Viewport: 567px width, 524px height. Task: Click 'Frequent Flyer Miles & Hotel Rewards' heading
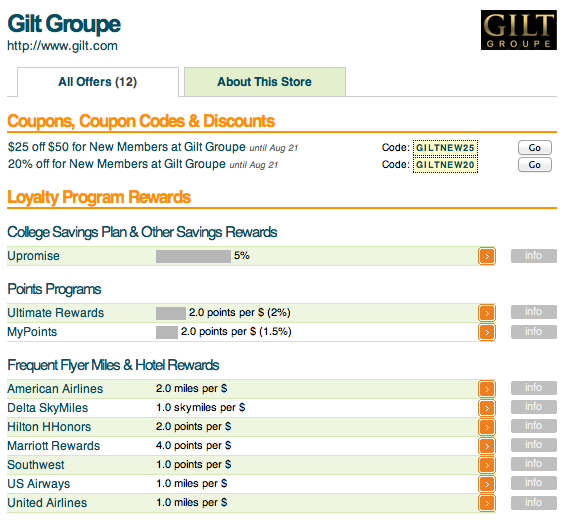pyautogui.click(x=113, y=365)
